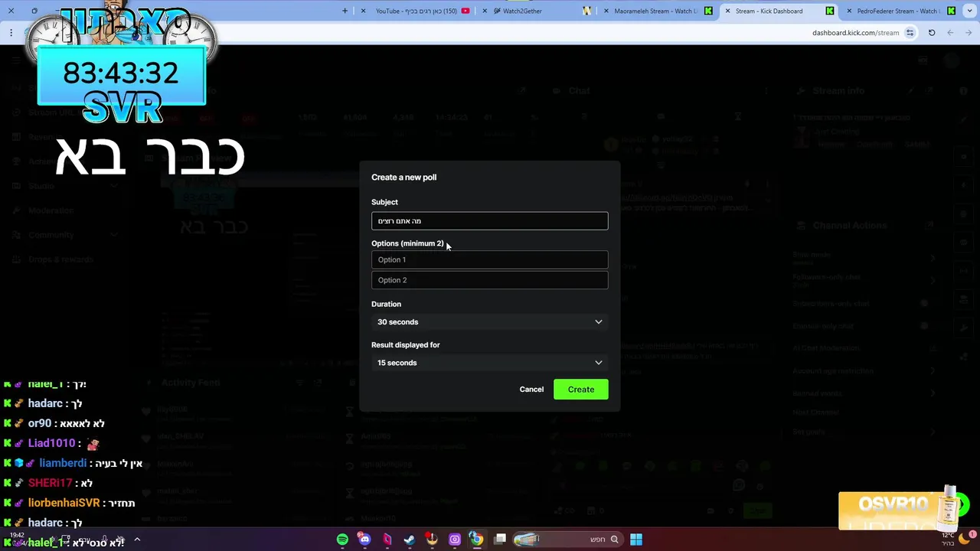Open the Result displayed for dropdown
980x551 pixels.
pyautogui.click(x=489, y=363)
